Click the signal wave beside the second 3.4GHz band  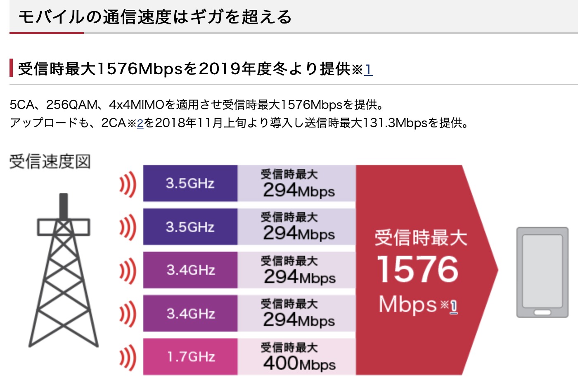128,314
